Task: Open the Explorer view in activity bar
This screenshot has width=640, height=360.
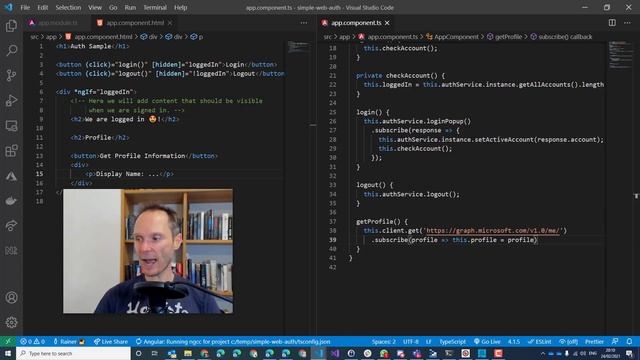Action: click(11, 26)
